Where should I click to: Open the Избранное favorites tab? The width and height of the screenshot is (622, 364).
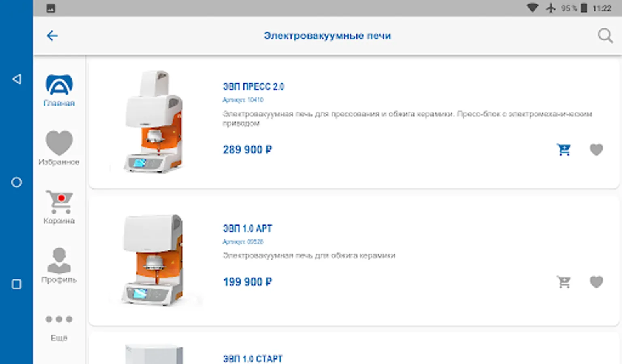(x=59, y=148)
